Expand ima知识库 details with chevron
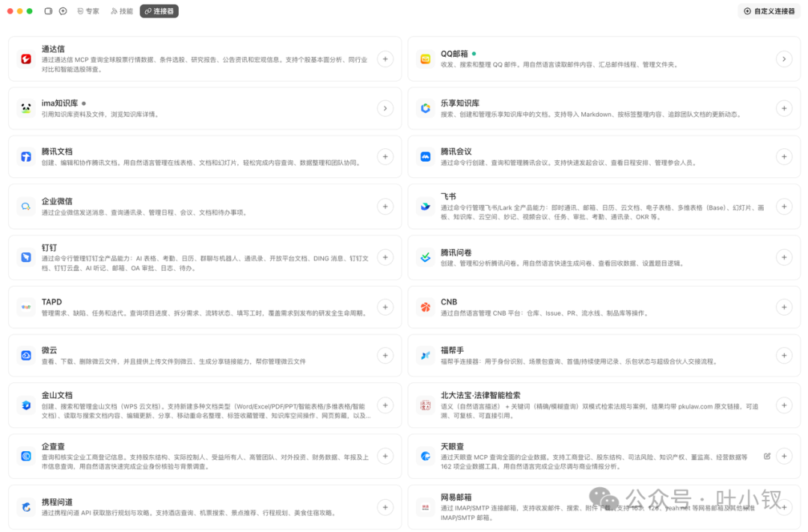808x532 pixels. click(385, 108)
